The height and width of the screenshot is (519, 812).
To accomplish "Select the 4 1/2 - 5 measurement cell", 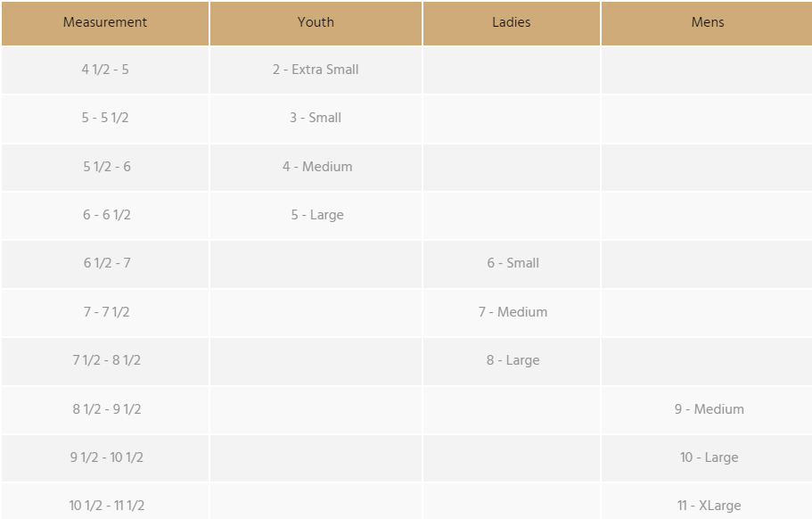I will pos(105,70).
